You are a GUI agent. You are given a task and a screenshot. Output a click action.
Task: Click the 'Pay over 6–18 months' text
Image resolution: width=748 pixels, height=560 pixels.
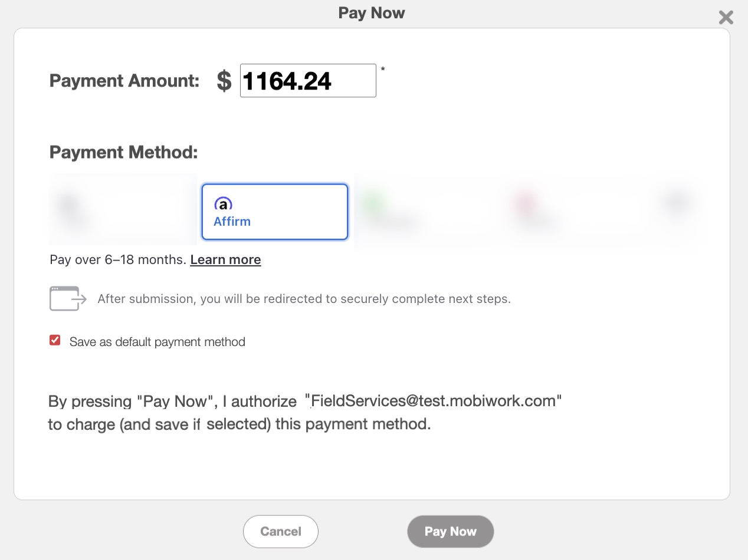(118, 260)
